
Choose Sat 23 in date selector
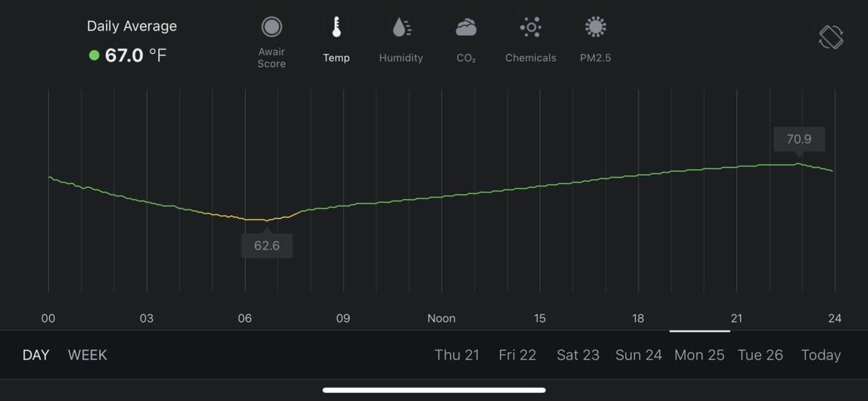(578, 355)
